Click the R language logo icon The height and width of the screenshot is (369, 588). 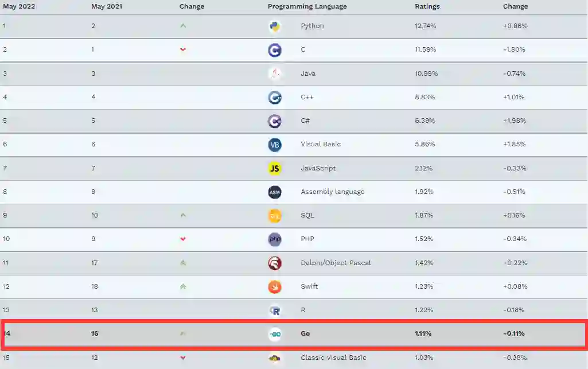pos(275,310)
